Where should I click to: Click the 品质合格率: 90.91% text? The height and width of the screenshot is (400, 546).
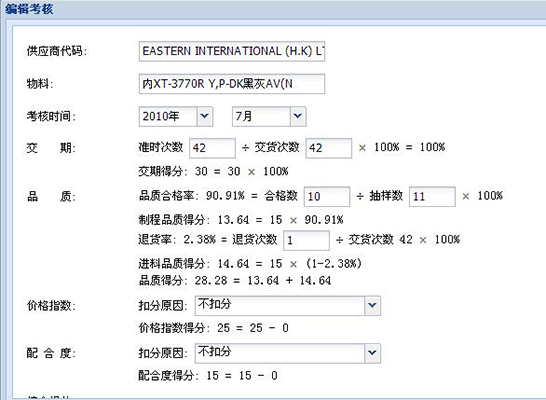coord(192,196)
